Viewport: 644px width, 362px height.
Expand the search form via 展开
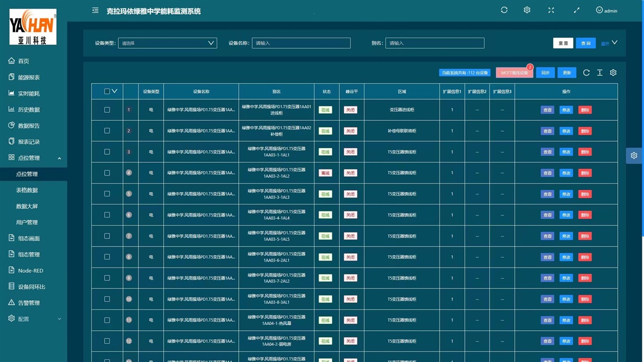tap(609, 44)
